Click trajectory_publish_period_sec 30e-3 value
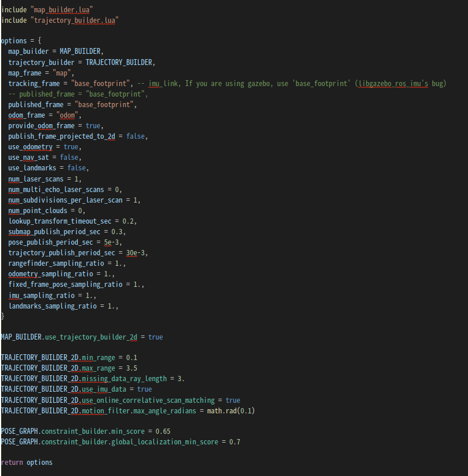This screenshot has height=476, width=468. click(x=135, y=253)
